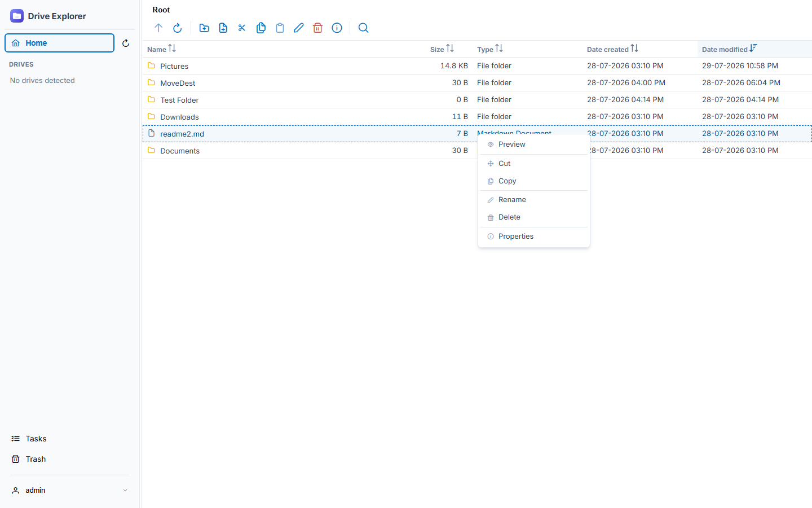Reload drives using sidebar refresh icon
812x508 pixels.
tap(126, 43)
